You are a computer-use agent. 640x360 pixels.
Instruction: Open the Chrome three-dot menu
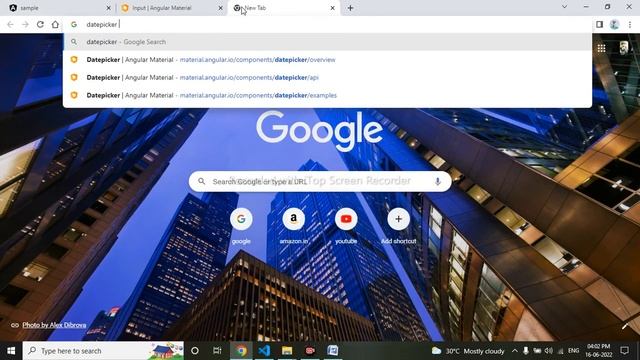coord(630,24)
